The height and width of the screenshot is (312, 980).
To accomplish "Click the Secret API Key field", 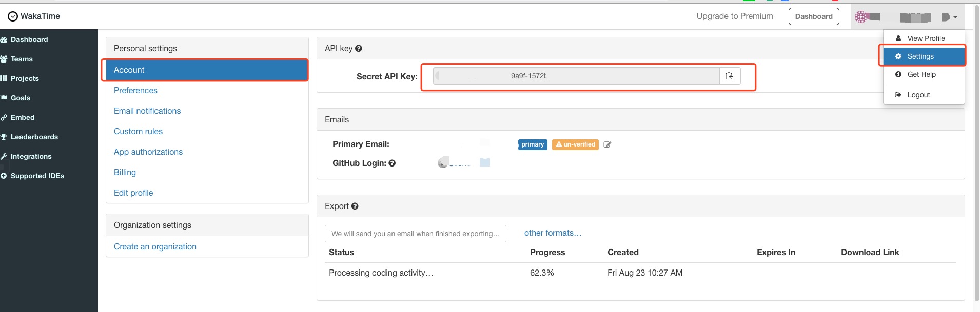I will click(x=576, y=76).
